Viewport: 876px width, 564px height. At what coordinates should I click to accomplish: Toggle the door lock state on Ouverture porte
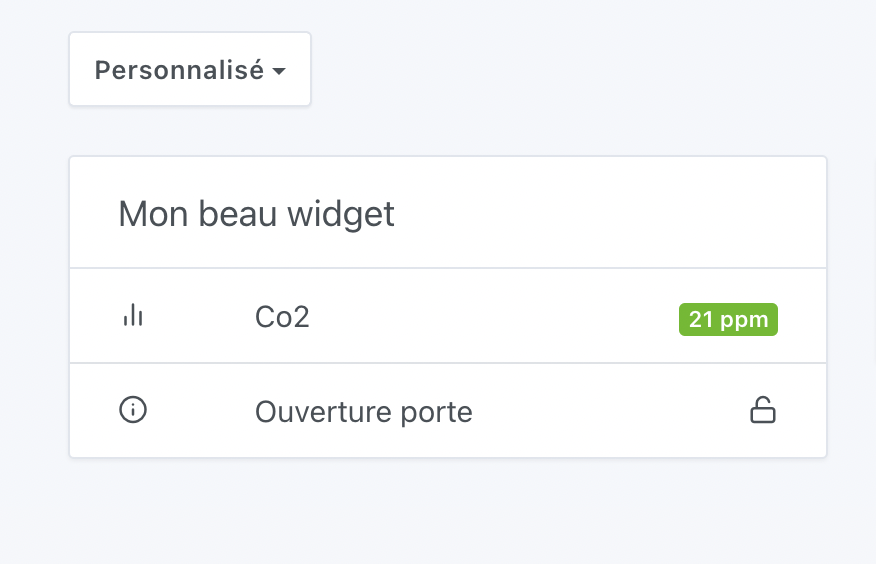[763, 410]
